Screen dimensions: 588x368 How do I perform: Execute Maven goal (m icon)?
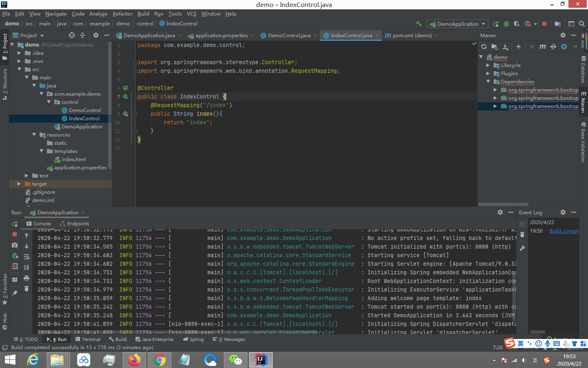point(542,47)
